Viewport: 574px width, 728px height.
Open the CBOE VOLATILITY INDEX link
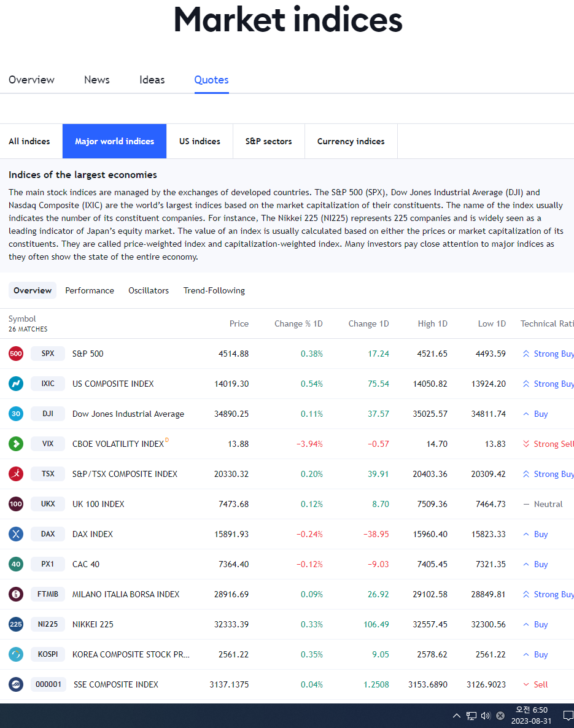(x=118, y=444)
